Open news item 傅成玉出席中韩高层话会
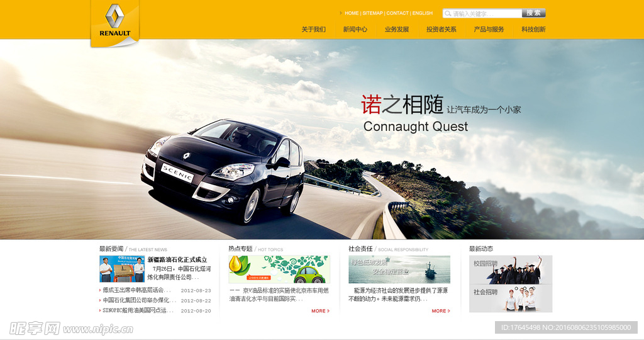This screenshot has width=644, height=340. [136, 290]
